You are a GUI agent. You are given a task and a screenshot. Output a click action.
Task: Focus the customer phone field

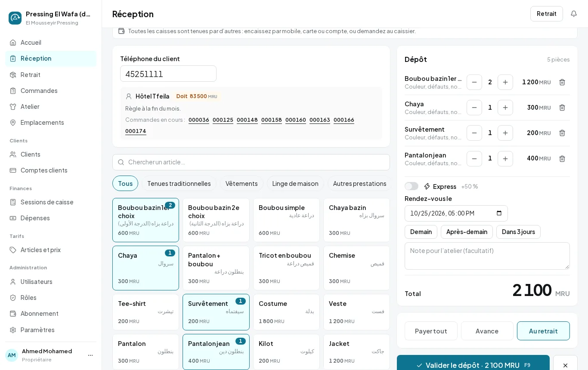tap(168, 74)
